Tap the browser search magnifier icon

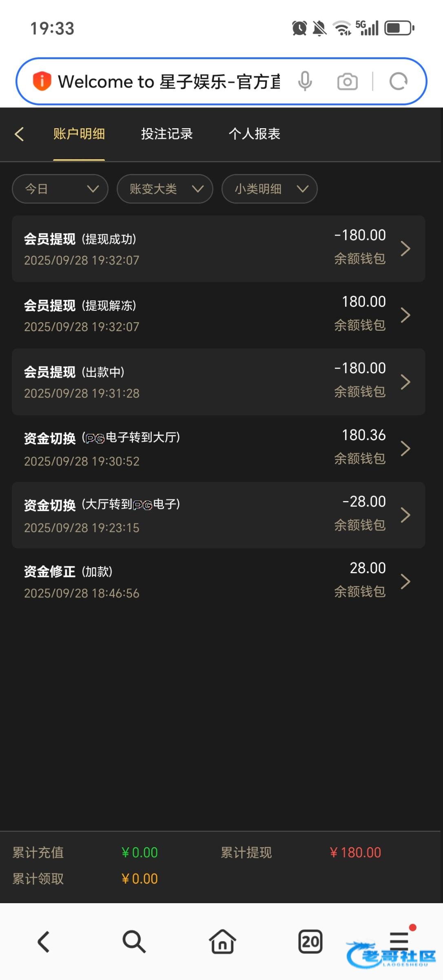134,942
